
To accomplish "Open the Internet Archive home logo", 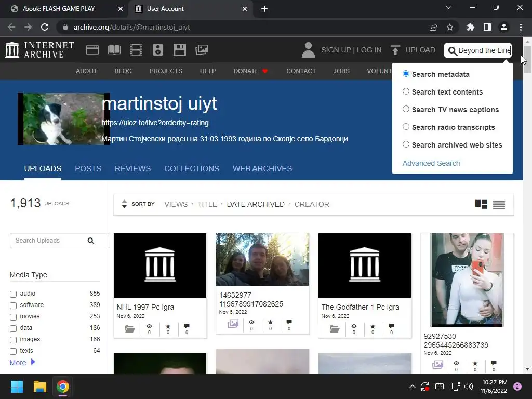I will click(39, 50).
